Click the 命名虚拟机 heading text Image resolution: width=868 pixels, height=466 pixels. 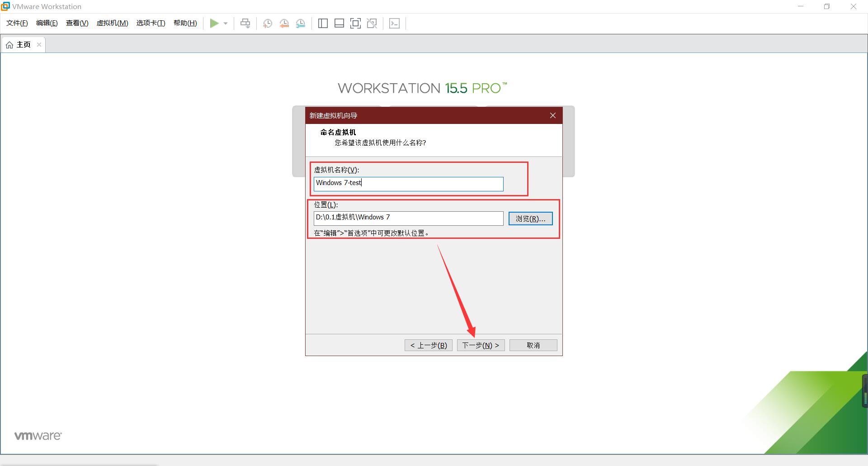tap(338, 132)
